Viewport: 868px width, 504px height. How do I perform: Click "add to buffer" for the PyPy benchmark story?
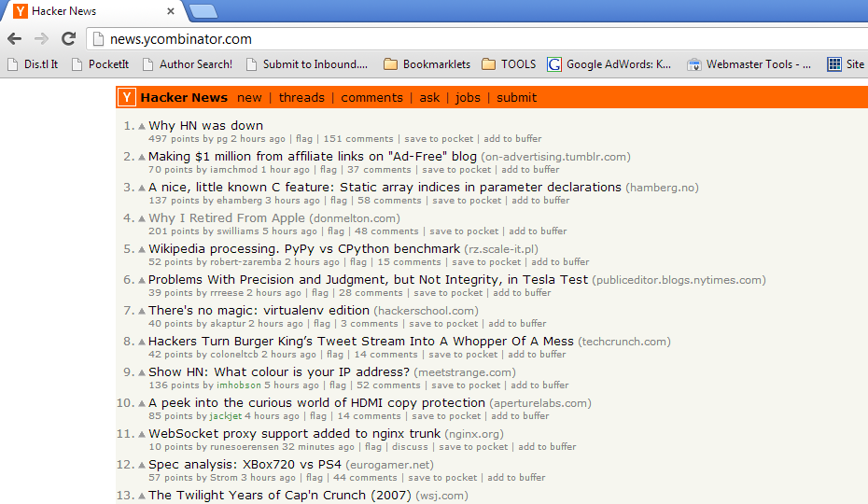(x=560, y=262)
